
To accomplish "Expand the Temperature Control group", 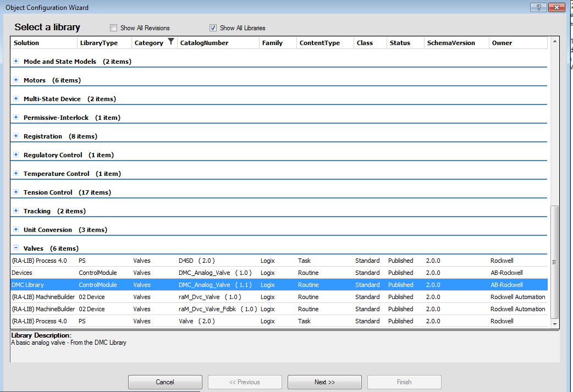I will (x=16, y=173).
